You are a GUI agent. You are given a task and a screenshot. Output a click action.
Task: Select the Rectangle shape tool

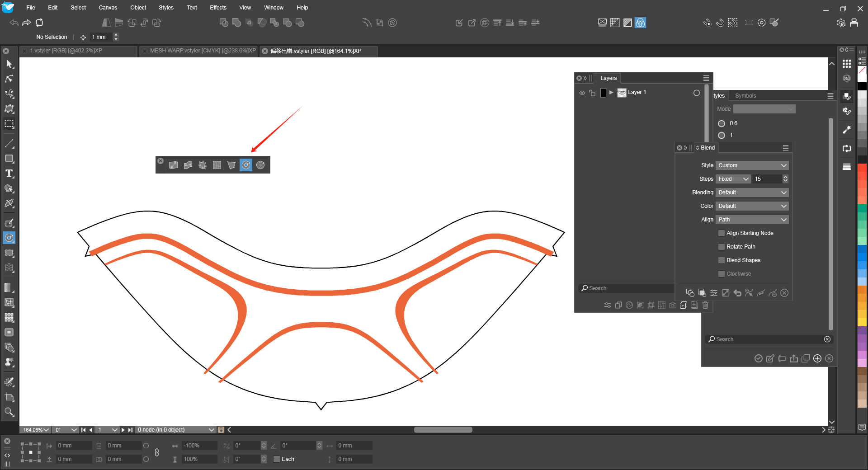click(x=9, y=159)
